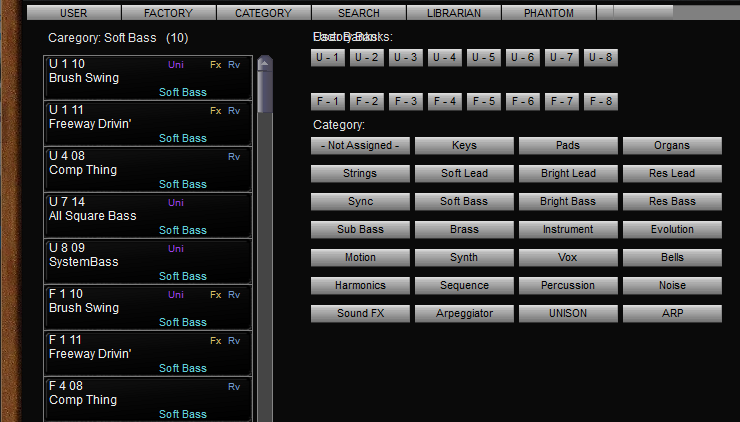Click Uni indicator on U 8 09 SystemBass

point(176,249)
